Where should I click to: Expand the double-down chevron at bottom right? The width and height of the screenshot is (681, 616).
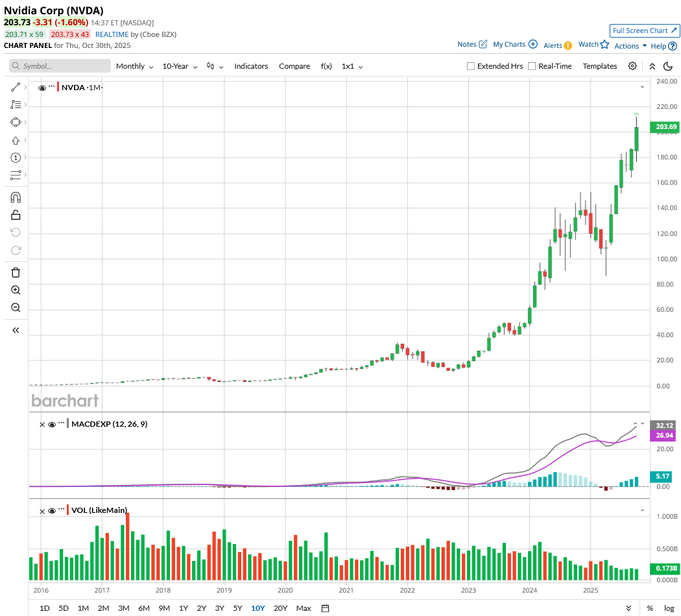(x=628, y=608)
